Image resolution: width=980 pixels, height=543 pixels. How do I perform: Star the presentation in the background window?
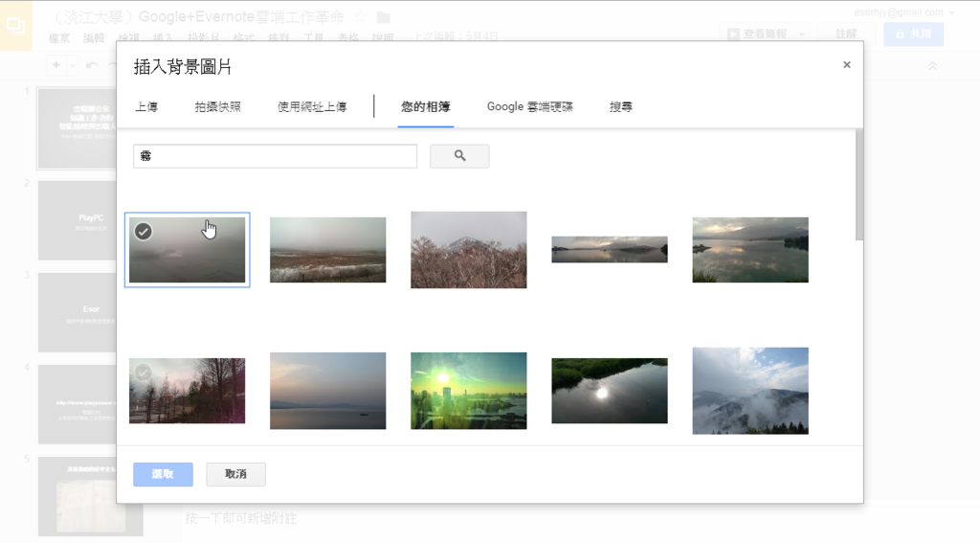(361, 17)
